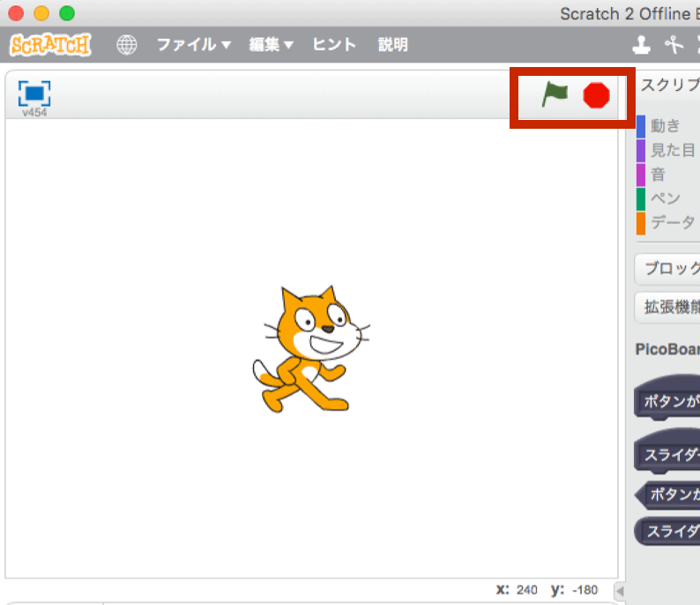Image resolution: width=700 pixels, height=605 pixels.
Task: Click the Scratch cat sprite on stage
Action: pos(311,349)
